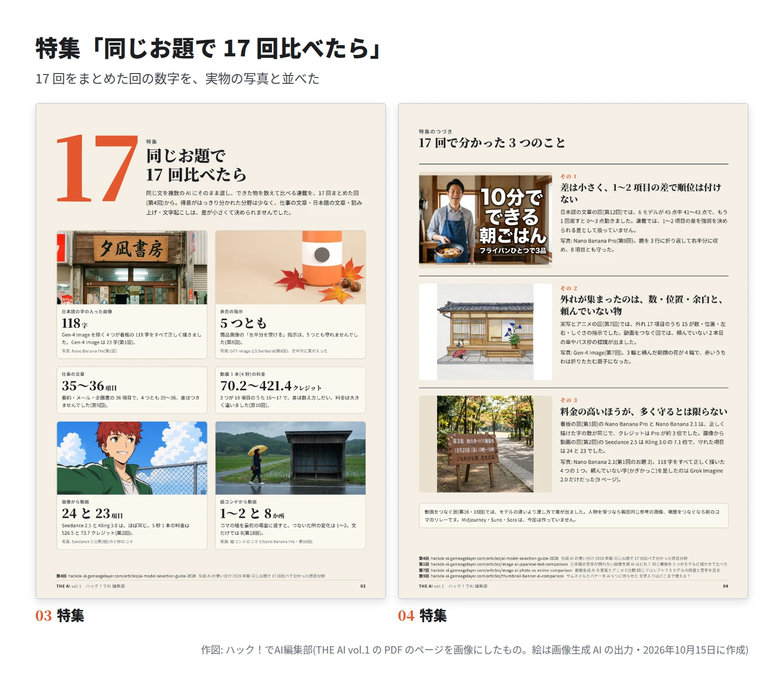Click the 24 と 23項目 statistic
This screenshot has width=784, height=684.
click(x=92, y=513)
